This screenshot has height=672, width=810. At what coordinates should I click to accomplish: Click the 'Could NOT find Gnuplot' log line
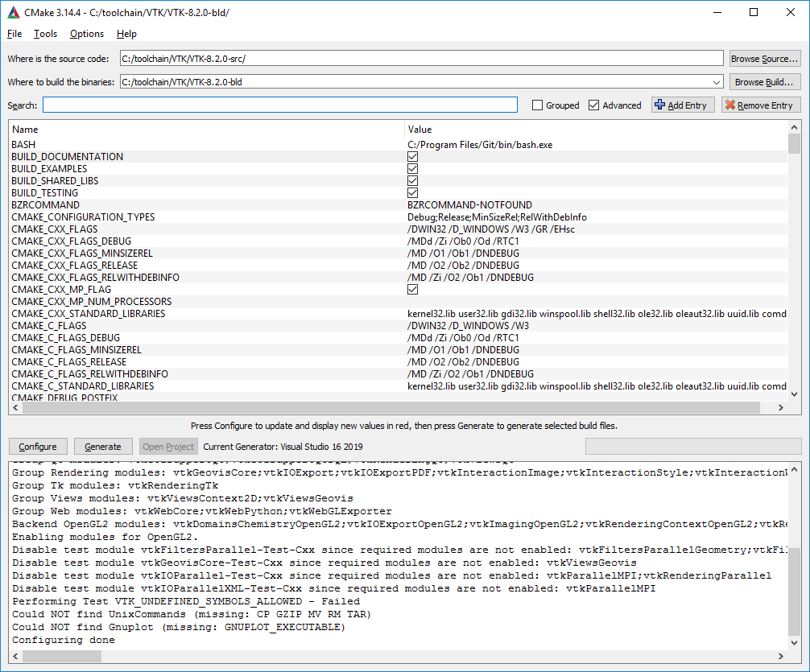[x=179, y=627]
